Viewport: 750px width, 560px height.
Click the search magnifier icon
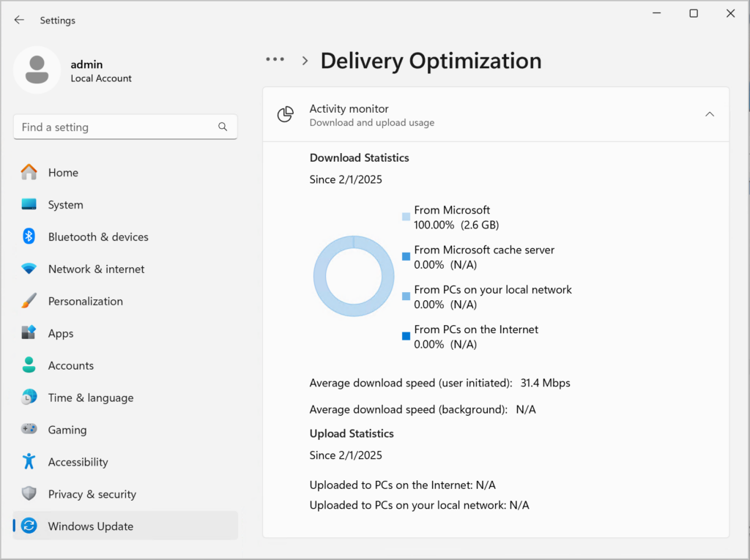click(x=223, y=127)
